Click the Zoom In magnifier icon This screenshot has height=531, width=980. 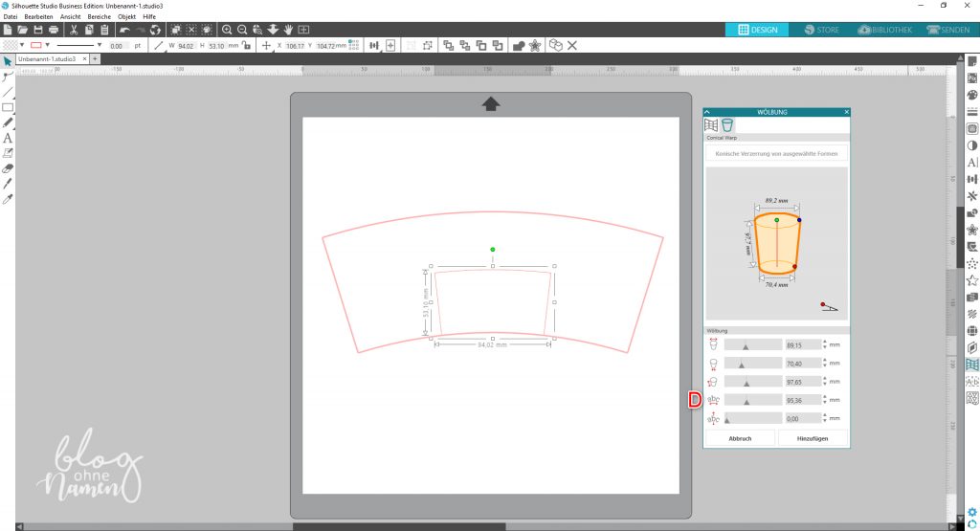tap(228, 31)
